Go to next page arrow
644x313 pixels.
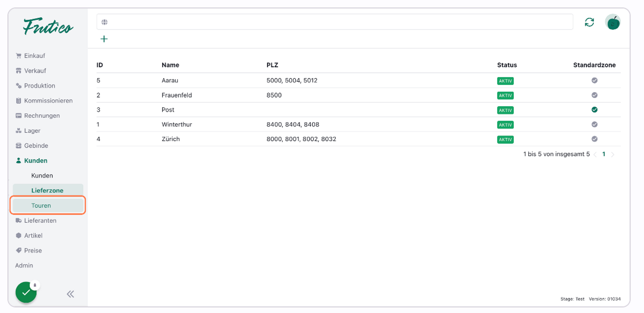(613, 154)
